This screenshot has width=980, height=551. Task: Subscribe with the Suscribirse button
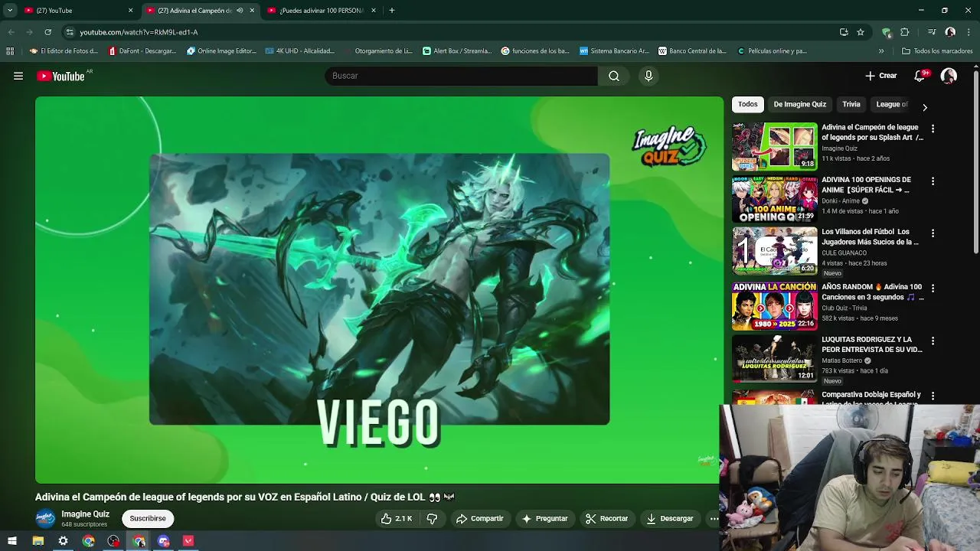coord(148,518)
